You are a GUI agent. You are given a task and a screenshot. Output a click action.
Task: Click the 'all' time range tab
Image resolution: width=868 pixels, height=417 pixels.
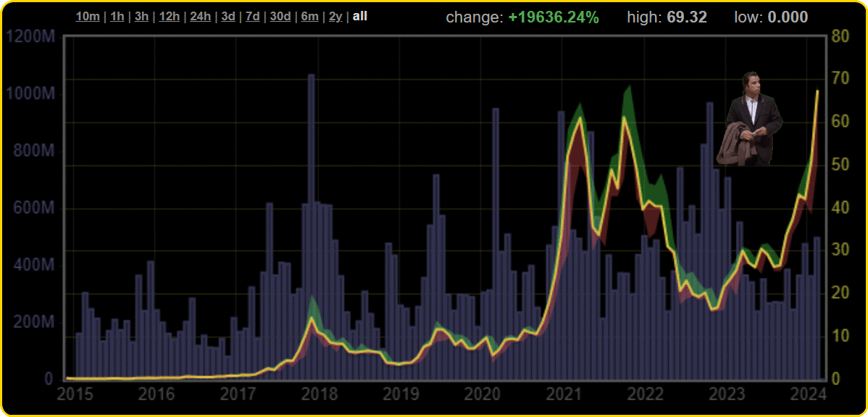point(359,16)
